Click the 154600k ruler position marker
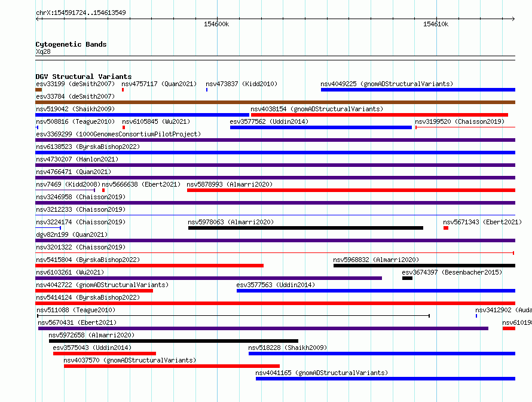Screen dimensions: 532x402 point(216,24)
